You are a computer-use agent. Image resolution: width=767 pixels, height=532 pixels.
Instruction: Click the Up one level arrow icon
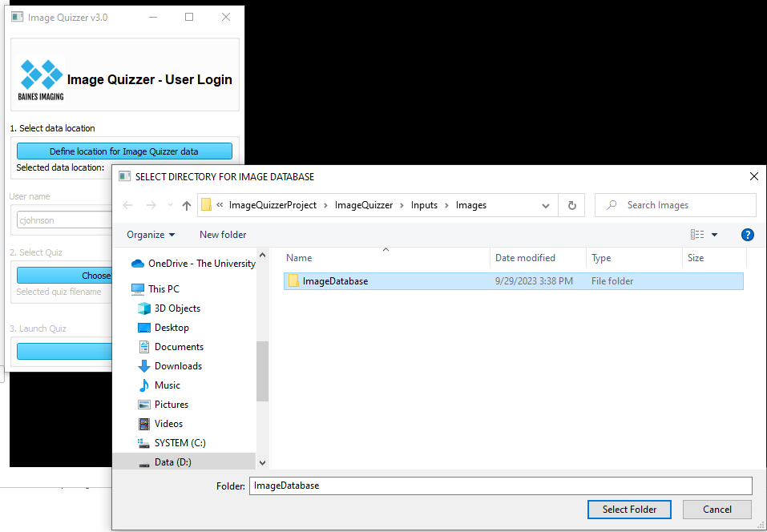[x=187, y=205]
